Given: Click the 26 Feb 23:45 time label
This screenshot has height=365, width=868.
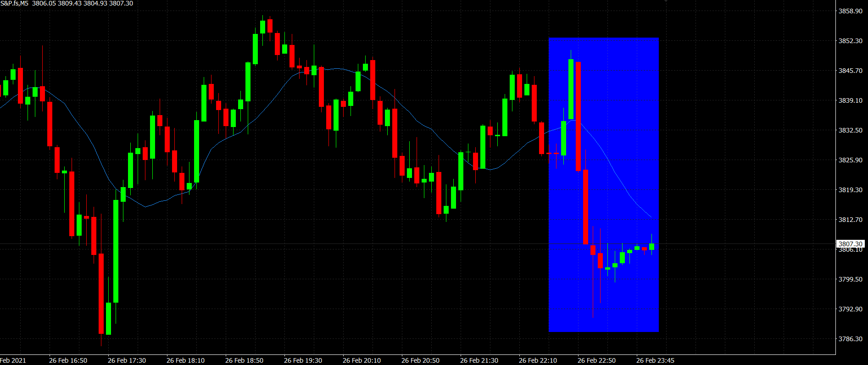Looking at the screenshot, I should [655, 360].
